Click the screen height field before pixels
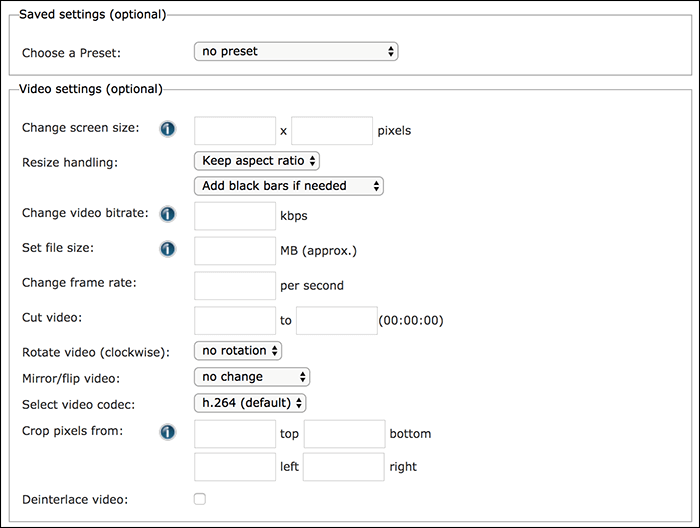 tap(332, 130)
